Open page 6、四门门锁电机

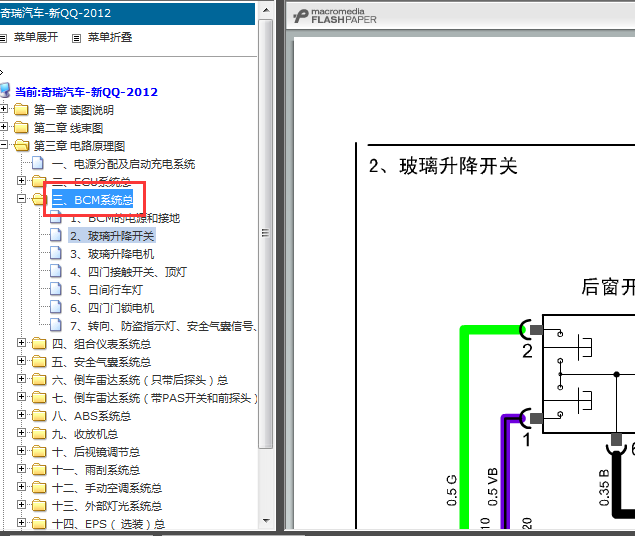pos(112,308)
